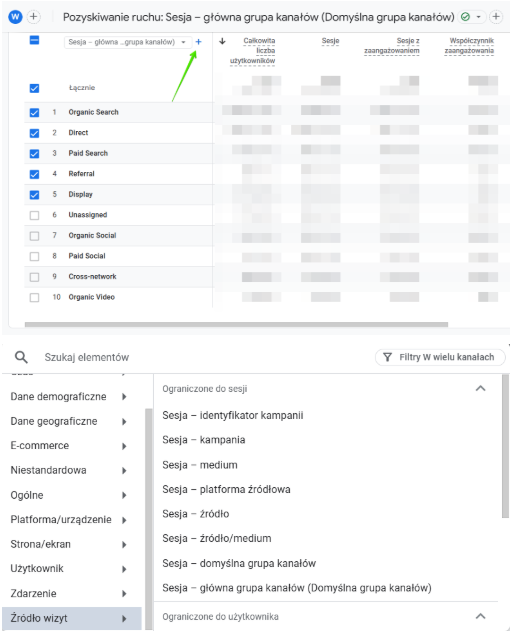Open the Platforma/urządzenie category
This screenshot has width=524, height=634.
[x=72, y=520]
